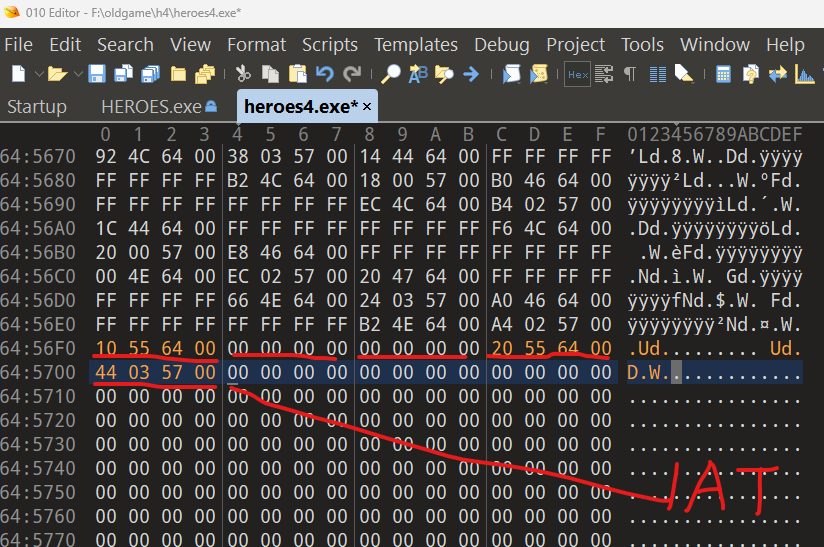Open the New file dropdown arrow

[39, 74]
